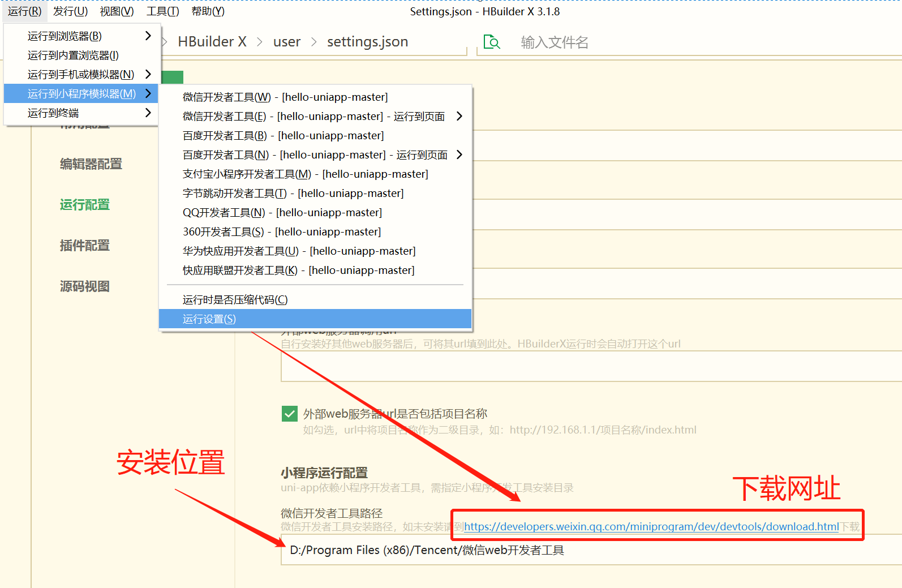The height and width of the screenshot is (588, 902).
Task: Click the user breadcrumb
Action: coord(287,42)
